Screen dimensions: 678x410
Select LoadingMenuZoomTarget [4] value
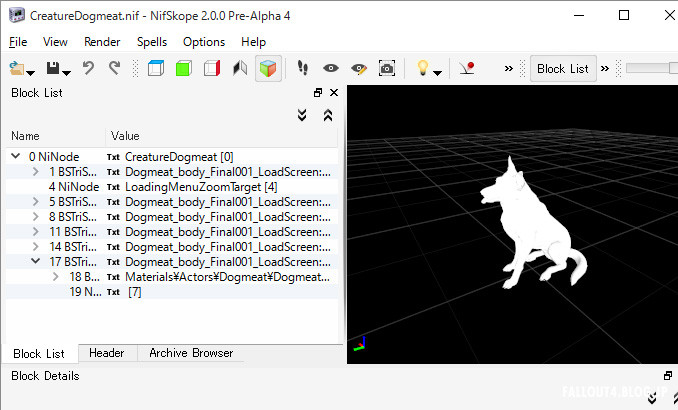coord(201,187)
